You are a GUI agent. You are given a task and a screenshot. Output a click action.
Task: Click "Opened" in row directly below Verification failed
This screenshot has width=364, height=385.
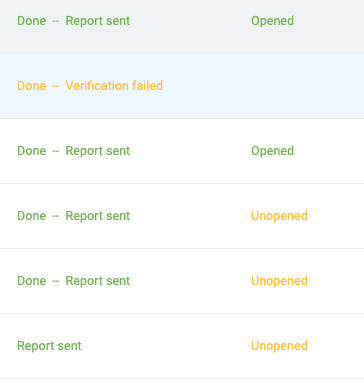[x=272, y=151]
